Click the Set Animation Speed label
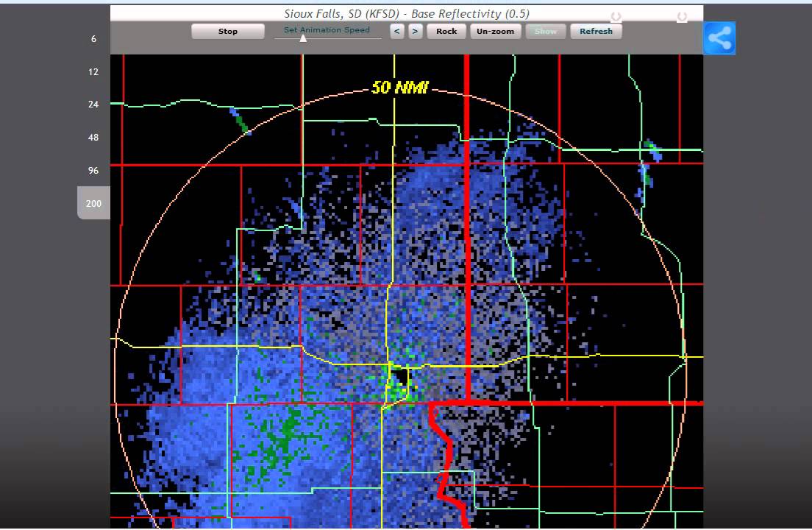Viewport: 812px width, 530px height. (x=327, y=29)
